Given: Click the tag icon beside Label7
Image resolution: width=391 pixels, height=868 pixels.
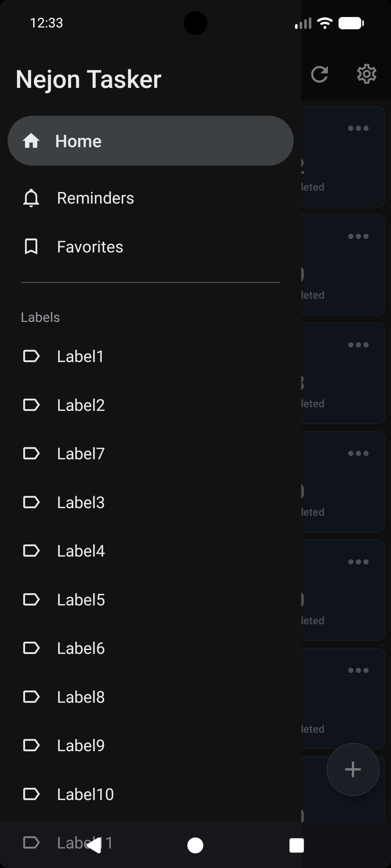Looking at the screenshot, I should (x=31, y=454).
